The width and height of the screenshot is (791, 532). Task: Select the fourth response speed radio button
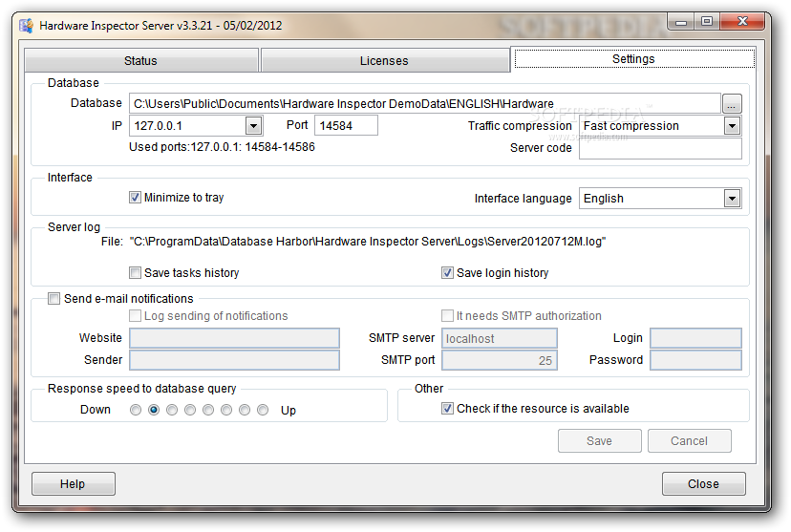(190, 410)
